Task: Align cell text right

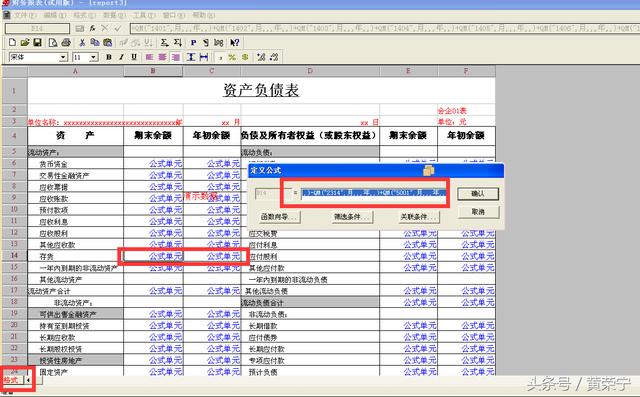Action: tap(176, 57)
